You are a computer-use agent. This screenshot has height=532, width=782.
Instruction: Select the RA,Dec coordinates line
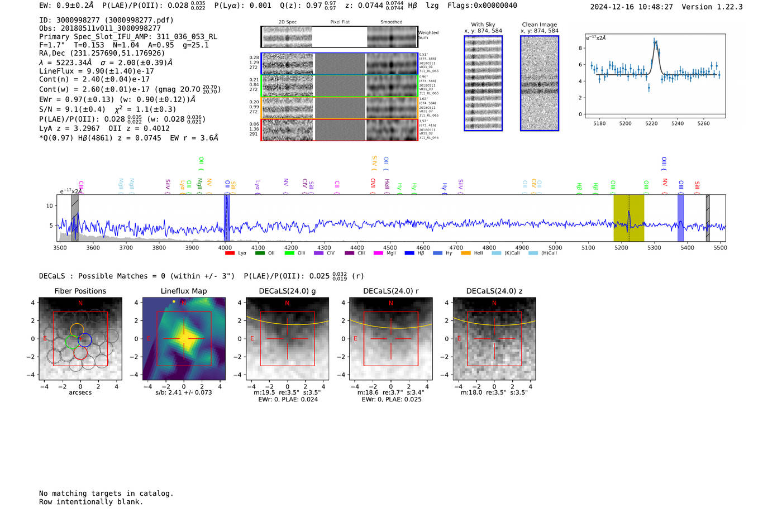coord(102,54)
